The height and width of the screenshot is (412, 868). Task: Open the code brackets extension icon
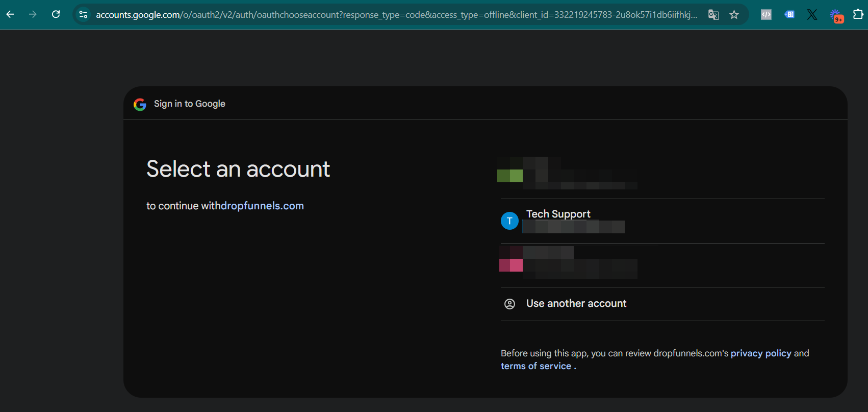pyautogui.click(x=766, y=15)
